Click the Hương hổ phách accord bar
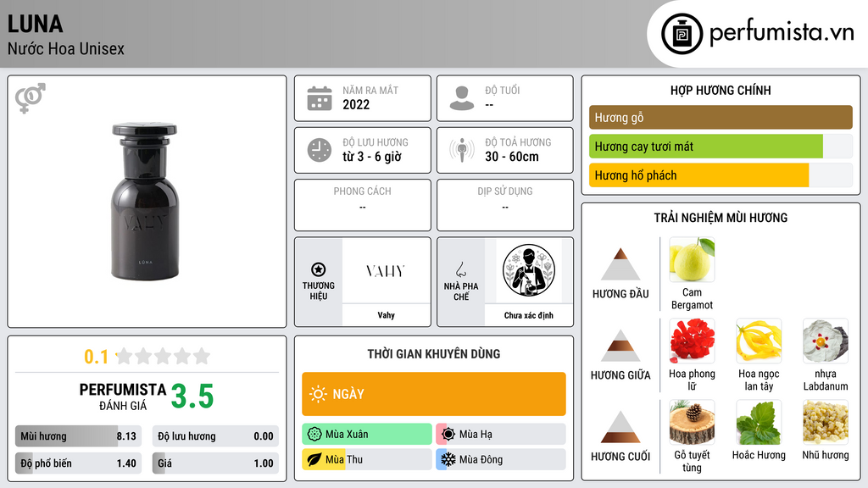 [x=721, y=175]
